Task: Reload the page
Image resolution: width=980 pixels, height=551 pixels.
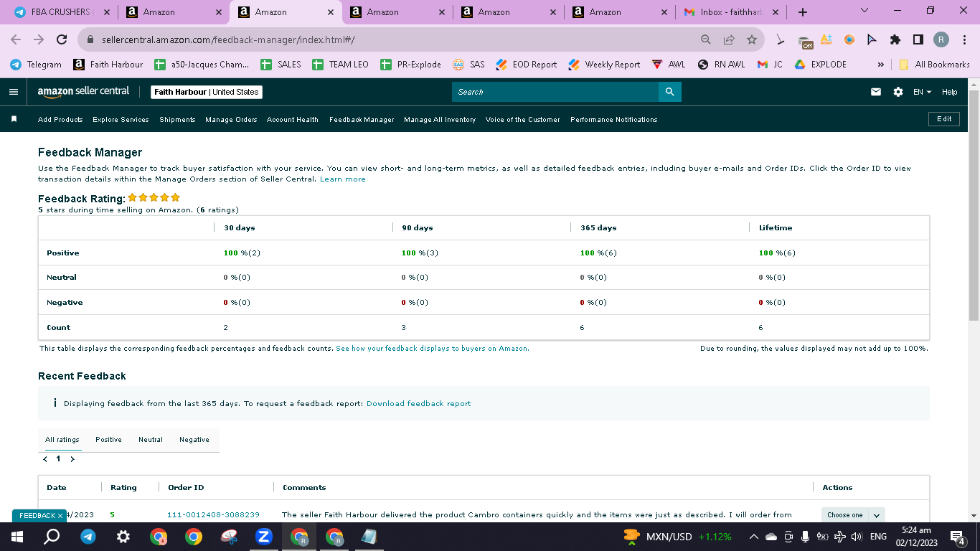Action: point(62,40)
